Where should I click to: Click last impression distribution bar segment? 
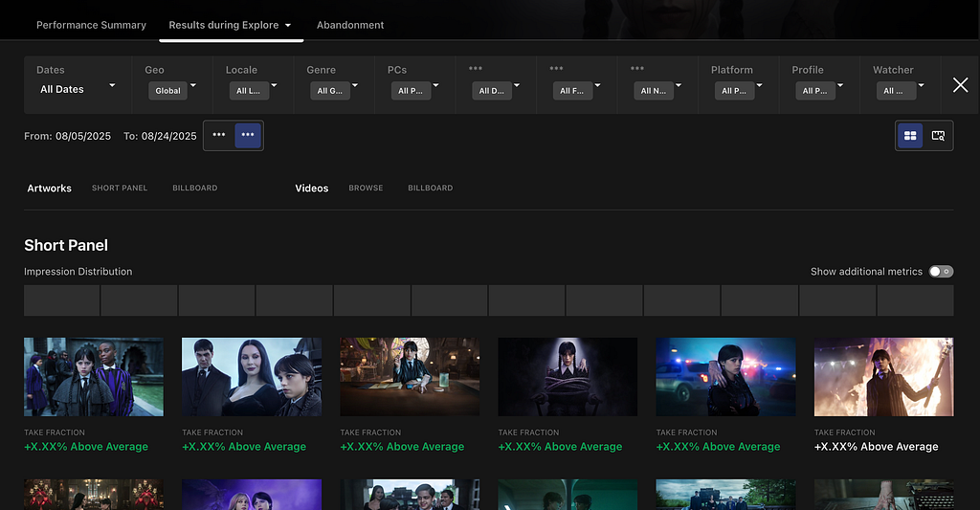tap(915, 300)
